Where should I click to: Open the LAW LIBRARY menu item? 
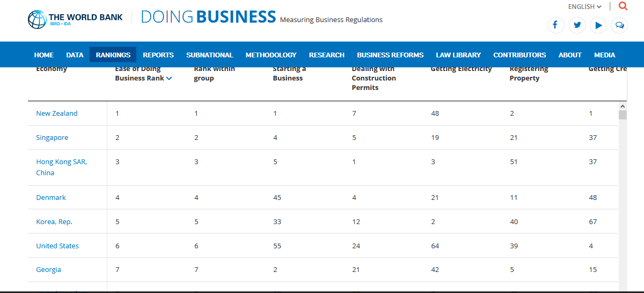(458, 55)
